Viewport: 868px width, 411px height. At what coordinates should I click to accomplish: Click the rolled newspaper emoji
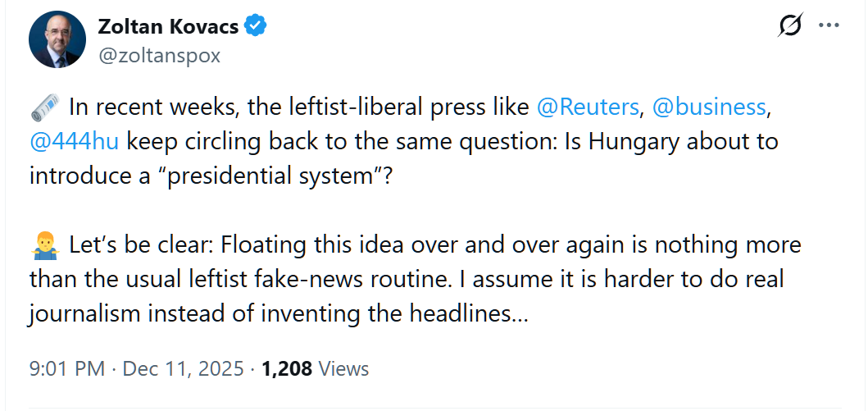(x=44, y=107)
